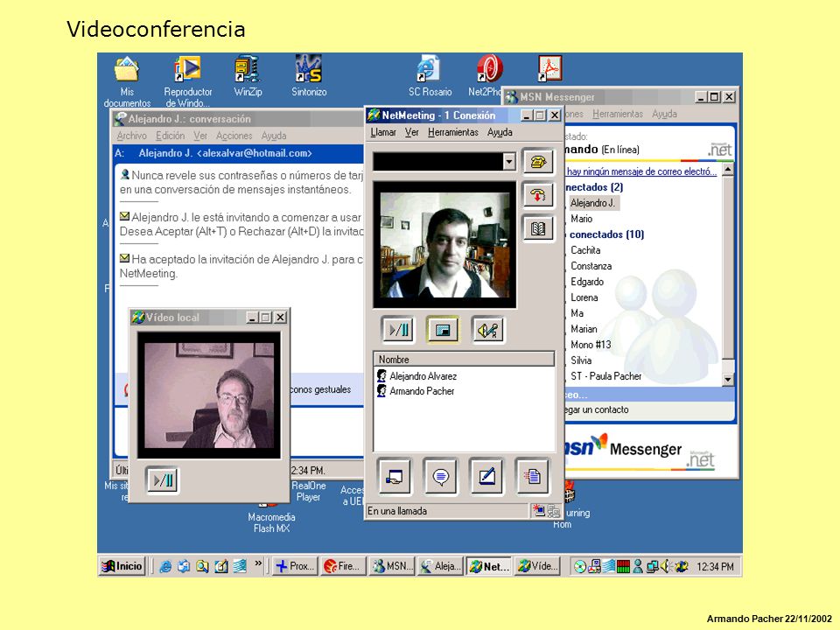Switch to the MSN... taskbar button
This screenshot has height=630, width=840.
tap(392, 566)
